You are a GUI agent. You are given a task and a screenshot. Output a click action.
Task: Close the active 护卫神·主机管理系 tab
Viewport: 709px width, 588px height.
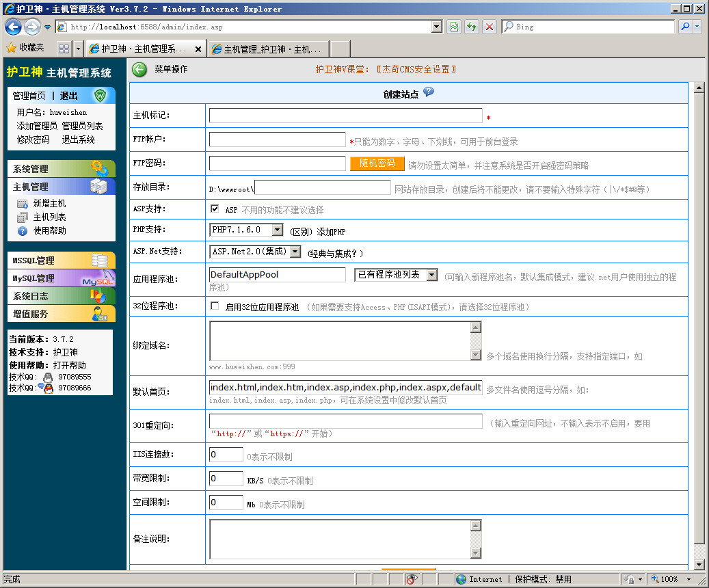(x=198, y=49)
